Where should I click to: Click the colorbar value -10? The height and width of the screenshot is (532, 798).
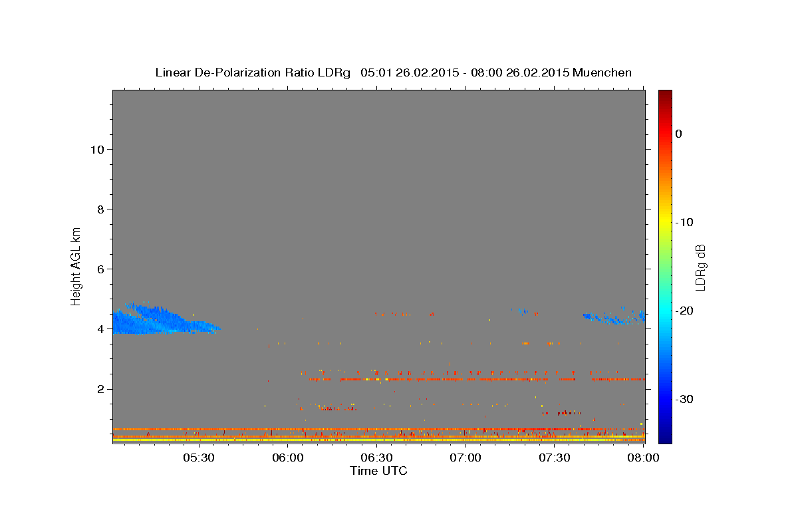coord(685,222)
